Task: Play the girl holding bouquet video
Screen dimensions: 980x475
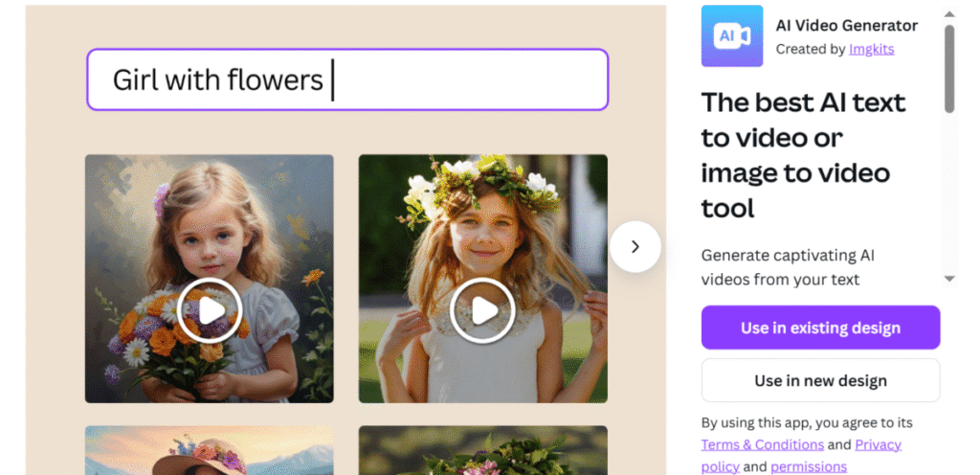Action: pos(209,310)
